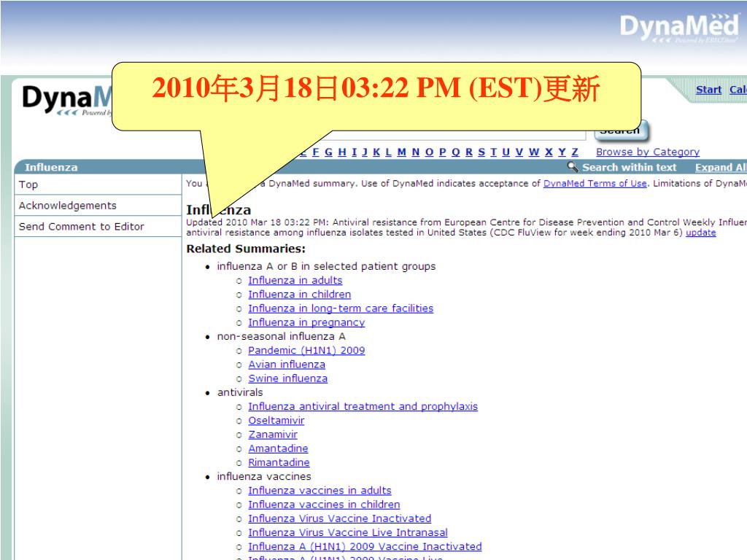
Task: Browse topics starting with letter J
Action: (x=365, y=152)
